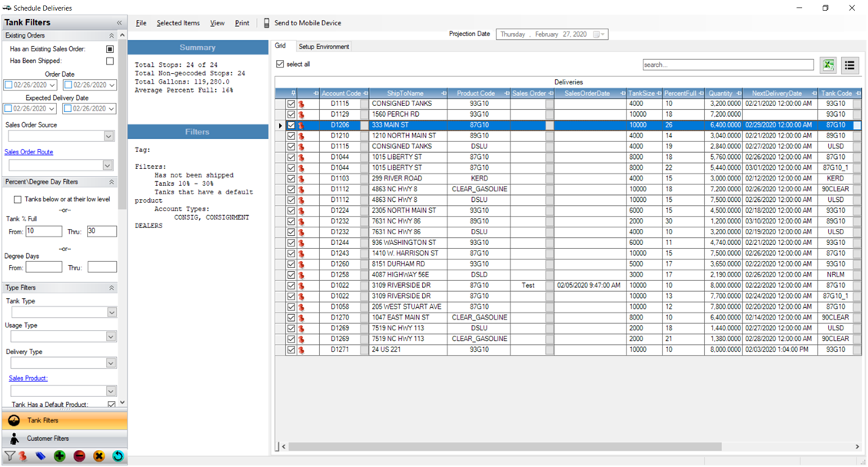Collapse the Type Filters section
Viewport: 868px width, 467px height.
[111, 288]
